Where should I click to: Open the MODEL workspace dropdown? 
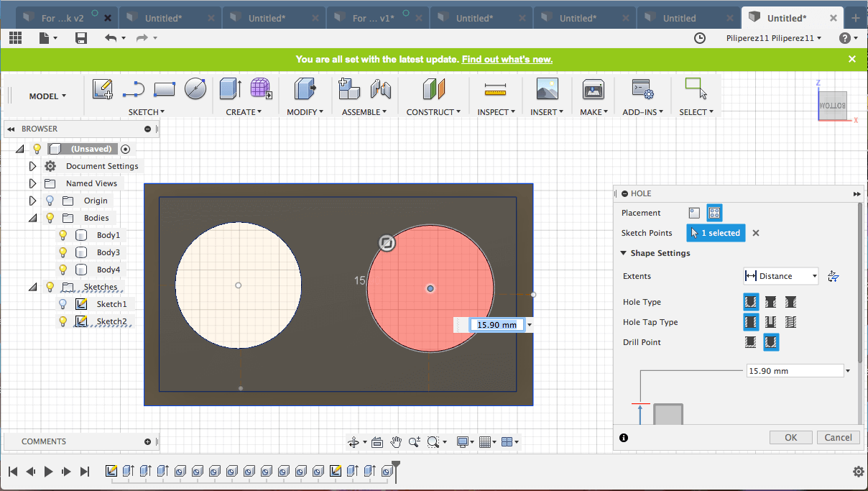coord(47,96)
